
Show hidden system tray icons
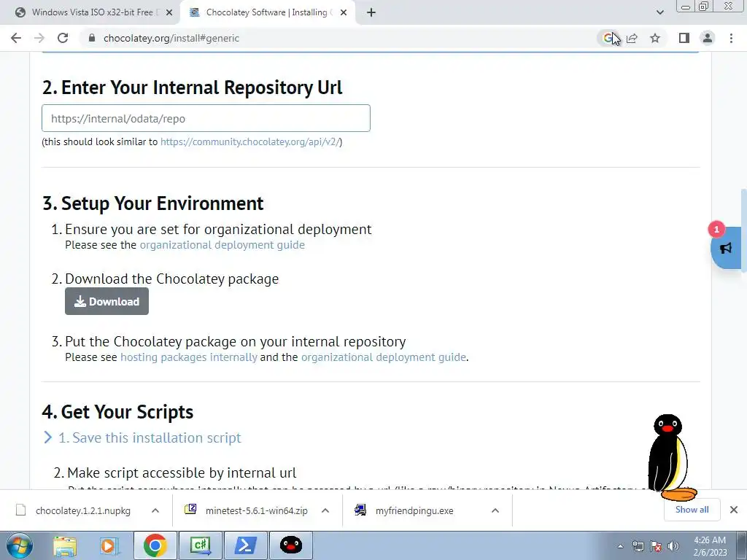(x=620, y=546)
